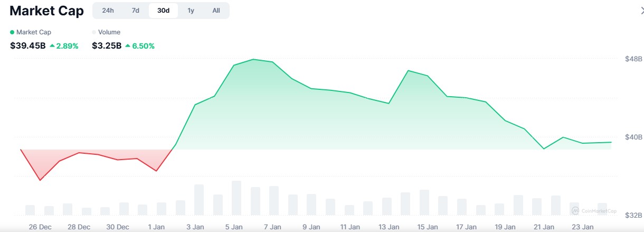
Task: Toggle the Market Cap legend series
Action: 33,32
